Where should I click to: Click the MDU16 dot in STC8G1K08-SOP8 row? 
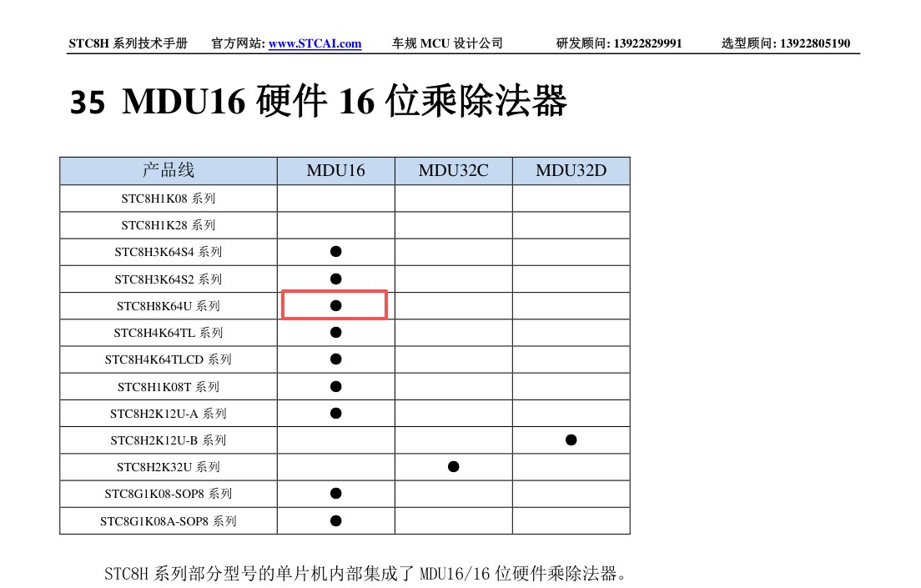(x=336, y=494)
